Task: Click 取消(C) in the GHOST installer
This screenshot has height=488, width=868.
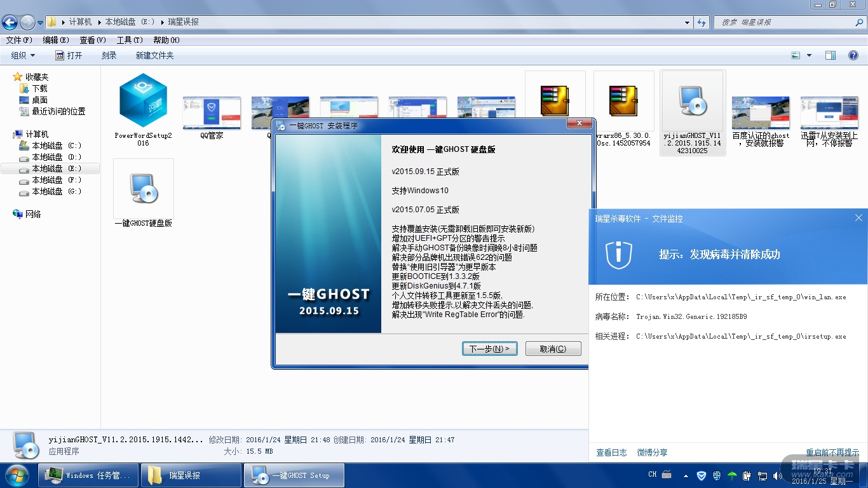Action: [x=553, y=349]
